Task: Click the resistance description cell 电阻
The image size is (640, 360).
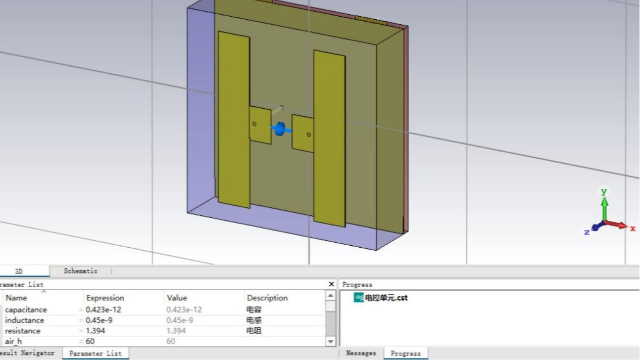Action: [x=253, y=331]
